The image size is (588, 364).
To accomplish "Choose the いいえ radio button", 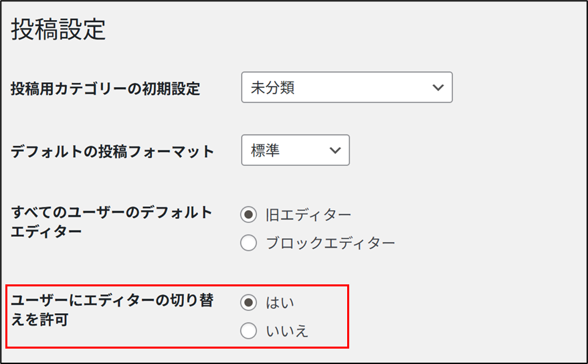I will pos(248,331).
